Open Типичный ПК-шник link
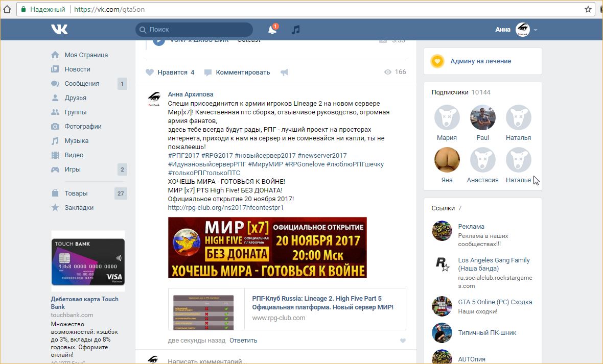Viewport: 603px width, 364px height. tap(487, 333)
